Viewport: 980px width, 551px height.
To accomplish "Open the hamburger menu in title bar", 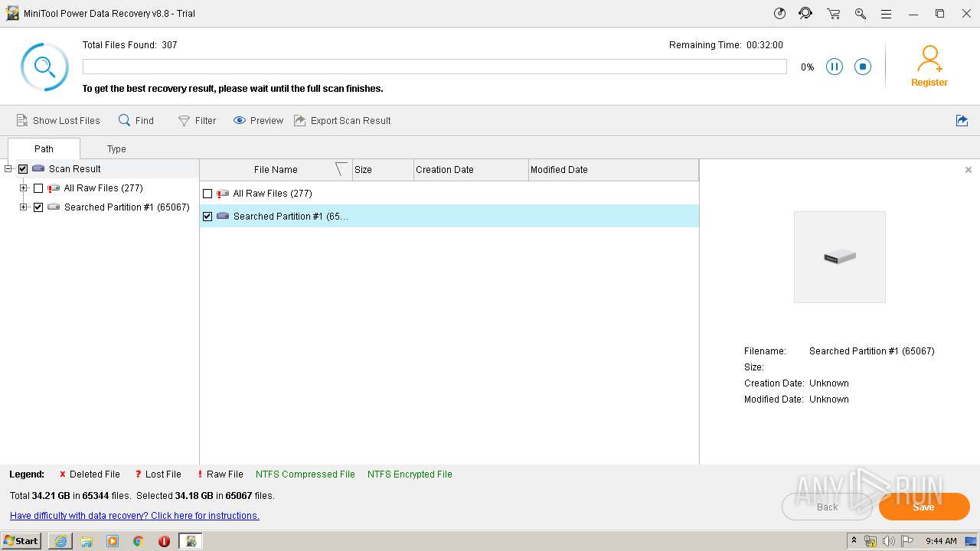I will [x=886, y=14].
